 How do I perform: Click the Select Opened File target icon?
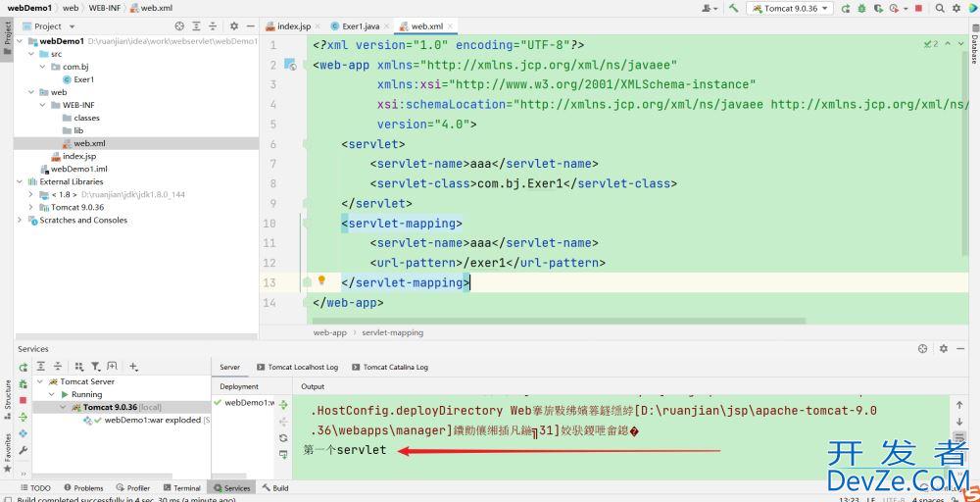click(179, 26)
